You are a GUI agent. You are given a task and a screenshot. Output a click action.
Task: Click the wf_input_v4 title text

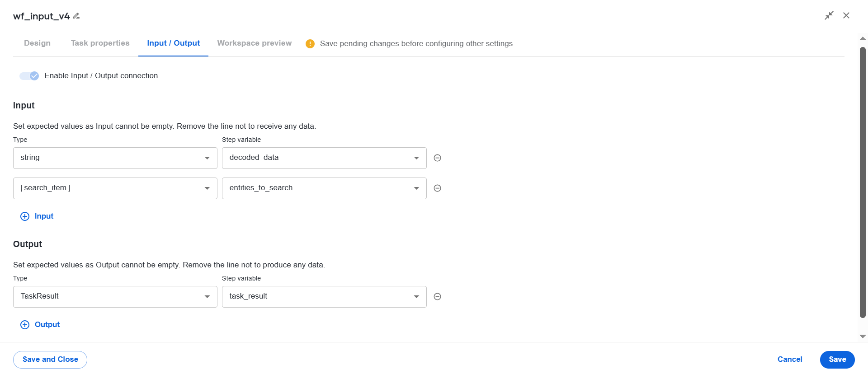pyautogui.click(x=42, y=16)
